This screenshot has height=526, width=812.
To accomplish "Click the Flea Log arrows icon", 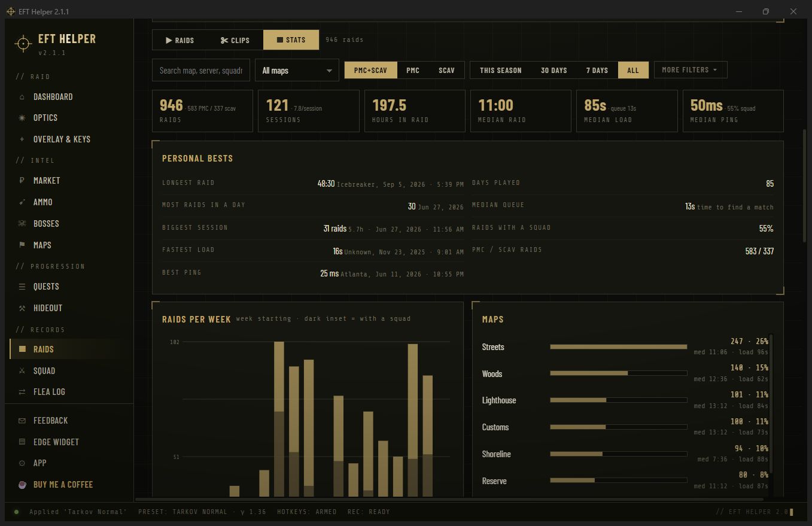I will pos(22,392).
